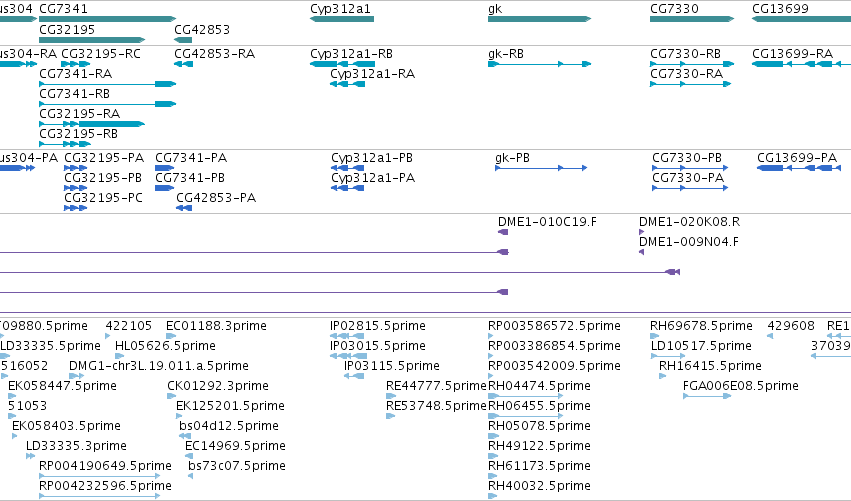Screen dimensions: 851x501
Task: Select EST RP004190649.5prime
Action: (99, 476)
